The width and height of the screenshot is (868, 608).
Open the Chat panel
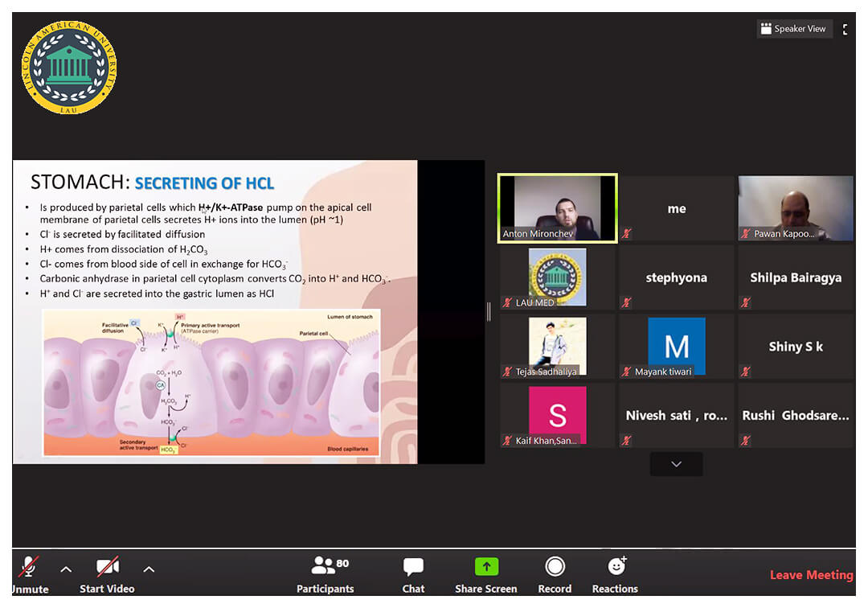pos(413,566)
